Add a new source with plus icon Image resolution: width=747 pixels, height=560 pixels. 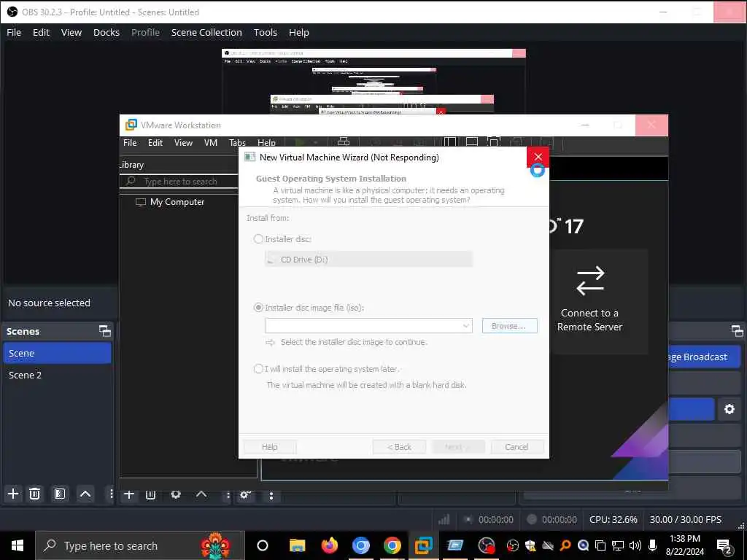129,494
